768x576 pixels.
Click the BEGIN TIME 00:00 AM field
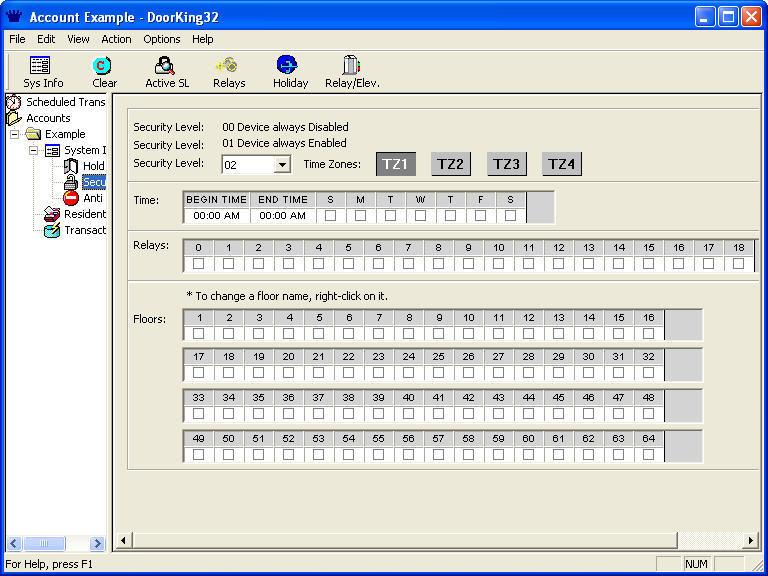click(216, 216)
